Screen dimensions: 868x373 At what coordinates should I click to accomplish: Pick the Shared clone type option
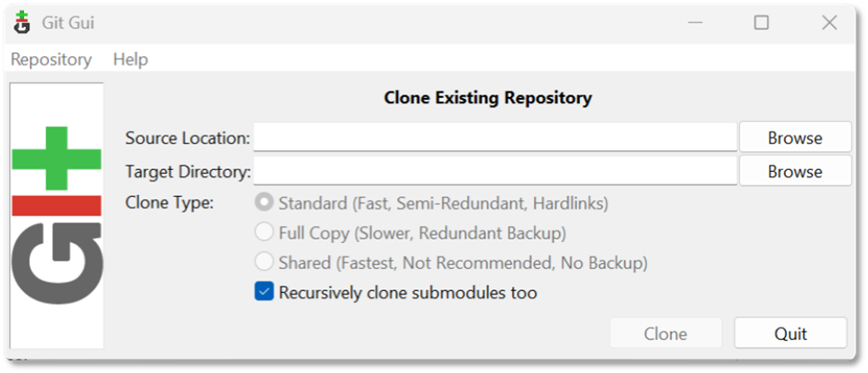(x=264, y=263)
